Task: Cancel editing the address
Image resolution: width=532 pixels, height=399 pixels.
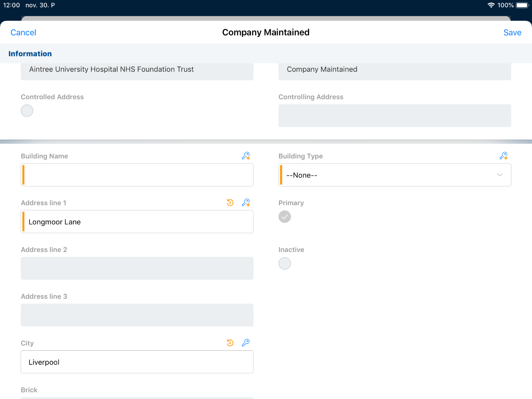Action: pos(23,32)
